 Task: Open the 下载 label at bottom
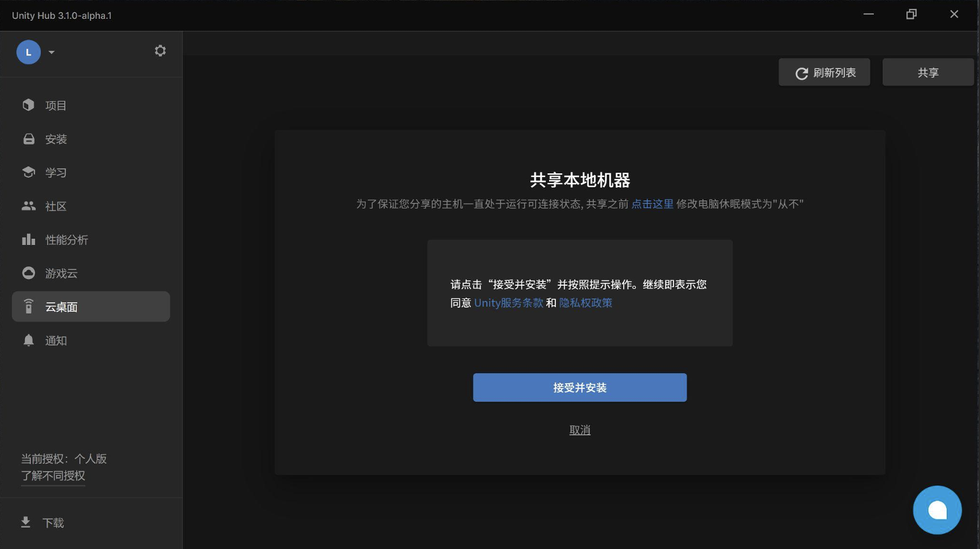point(53,523)
